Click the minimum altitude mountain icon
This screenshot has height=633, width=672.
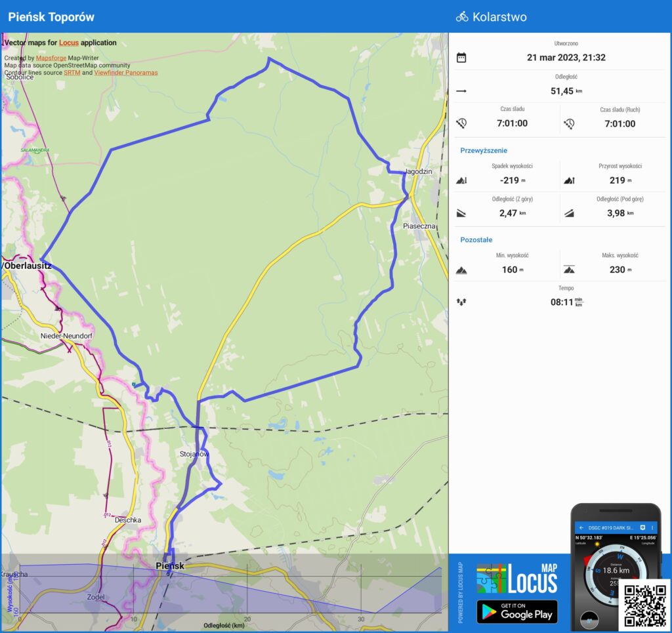coord(461,270)
